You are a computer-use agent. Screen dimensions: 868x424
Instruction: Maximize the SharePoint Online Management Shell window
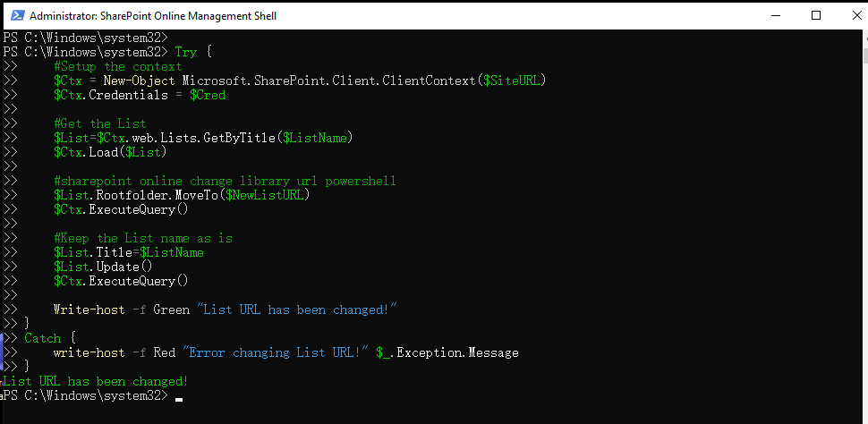[x=815, y=15]
